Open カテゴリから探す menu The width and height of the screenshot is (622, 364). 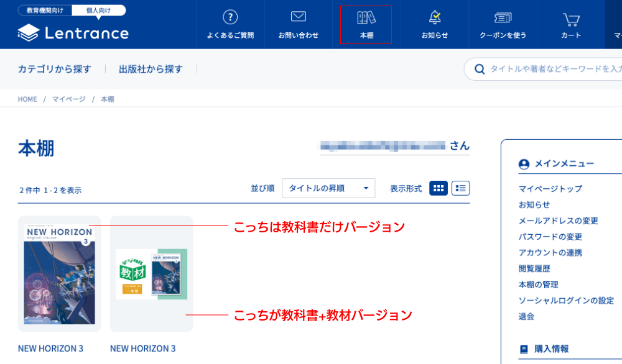(x=55, y=69)
